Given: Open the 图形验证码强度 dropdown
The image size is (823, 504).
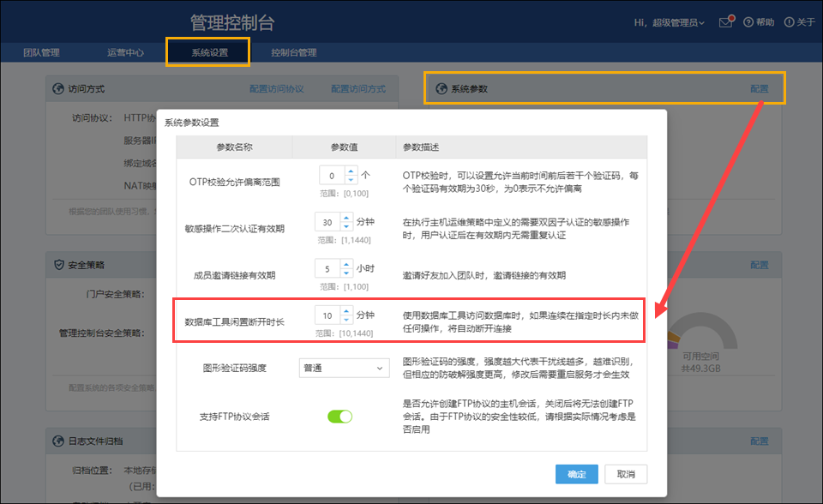Looking at the screenshot, I should pos(344,368).
